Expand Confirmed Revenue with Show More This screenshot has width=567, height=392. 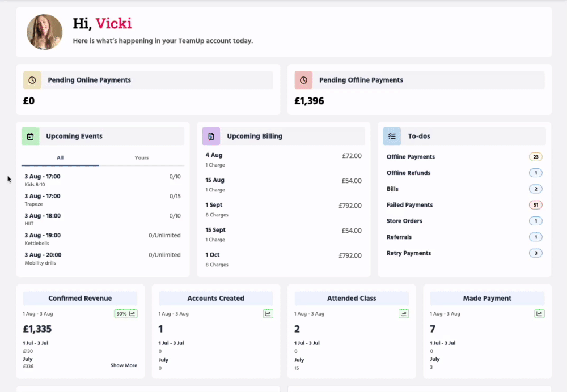(124, 366)
